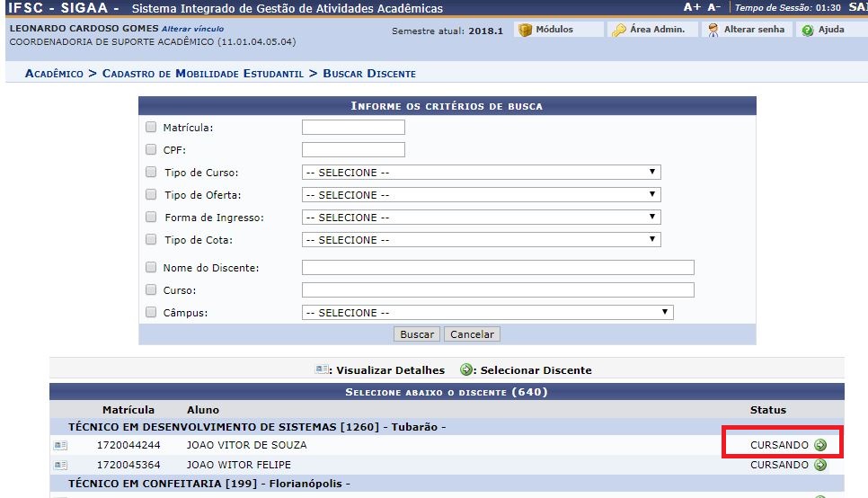
Task: Check the Tipo de Cota checkbox
Action: pyautogui.click(x=151, y=239)
